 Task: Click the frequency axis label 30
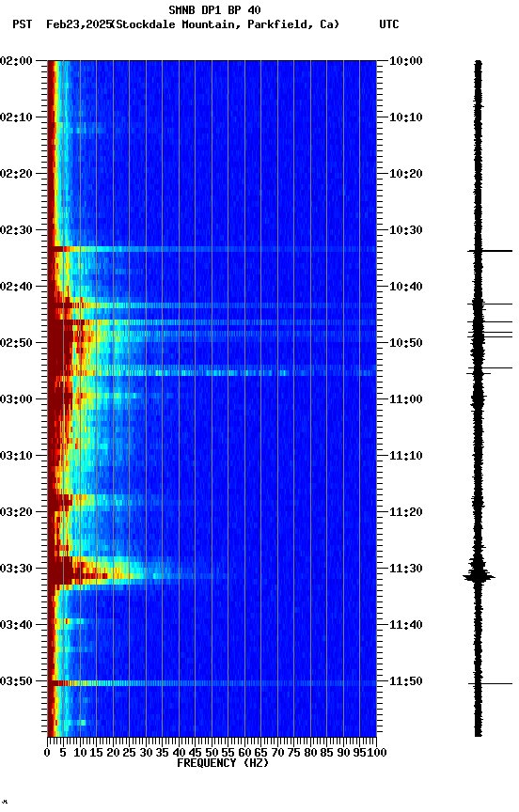coord(146,753)
